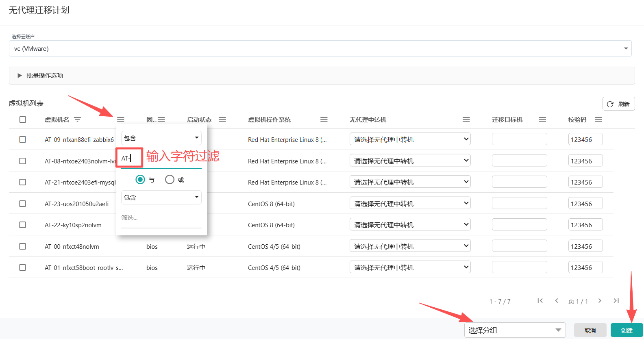Click VM name AT-00-nfxct48nolvm
The image size is (644, 339).
(72, 246)
